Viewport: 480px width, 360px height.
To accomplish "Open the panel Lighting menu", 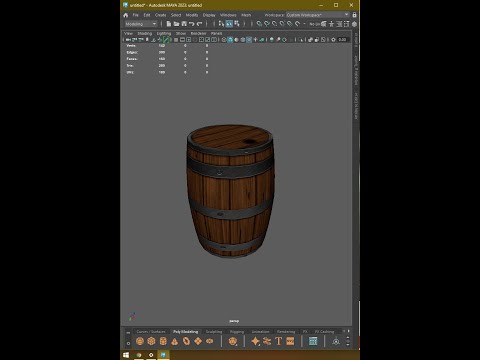I will [164, 33].
